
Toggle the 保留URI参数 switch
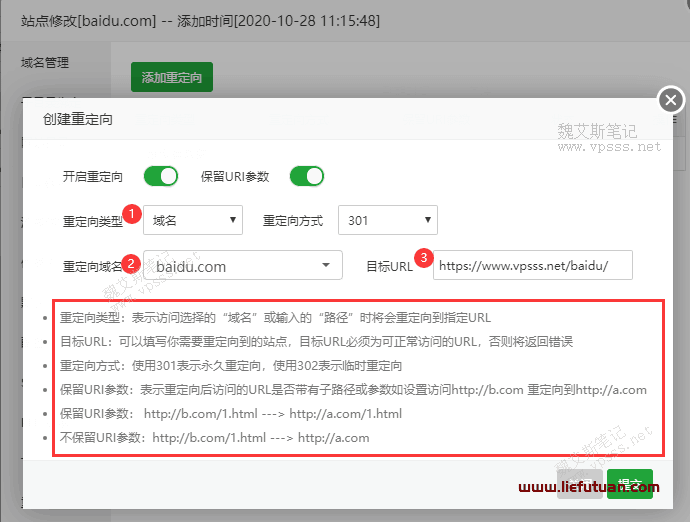pyautogui.click(x=307, y=176)
